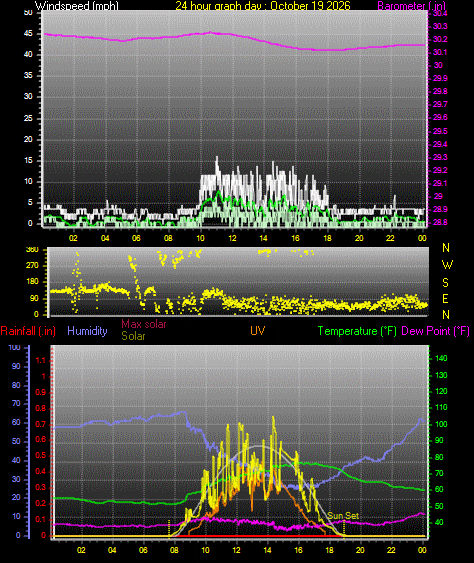The height and width of the screenshot is (563, 474).
Task: Click the 1.1 rainfall axis value
Action: coord(41,360)
